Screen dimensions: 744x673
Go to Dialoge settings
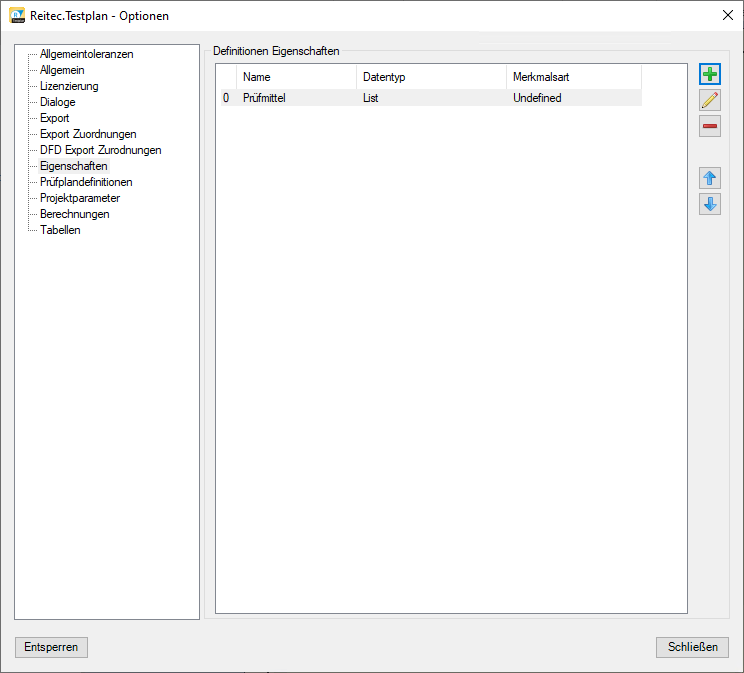(x=57, y=102)
